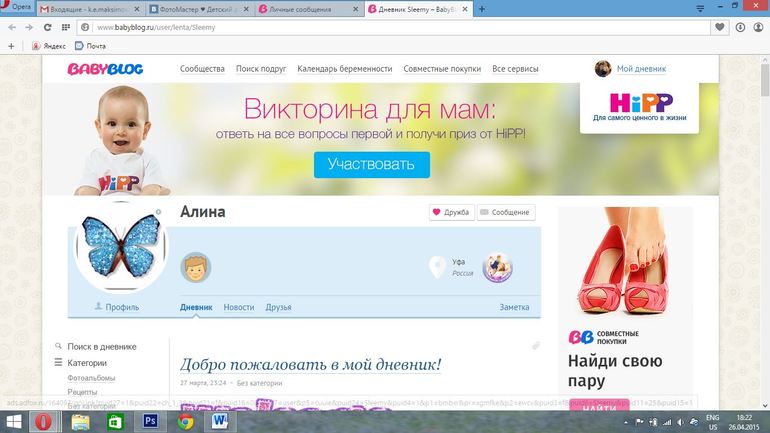Click the BabyBlog logo
The width and height of the screenshot is (770, 433).
coord(101,69)
